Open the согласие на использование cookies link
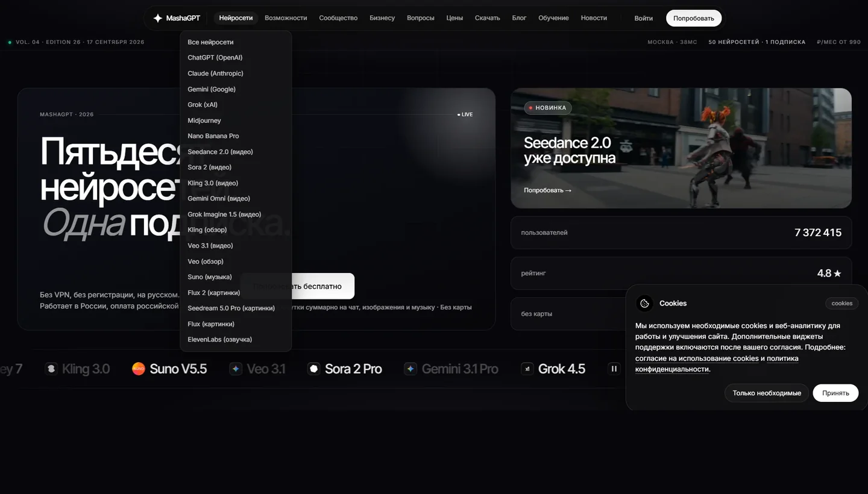This screenshot has height=494, width=868. point(697,358)
